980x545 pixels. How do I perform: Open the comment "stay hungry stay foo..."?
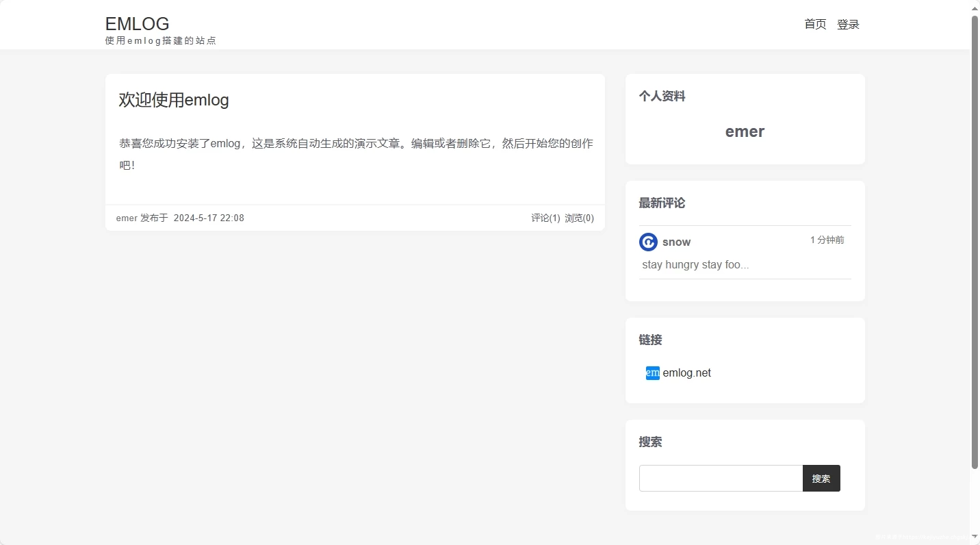pyautogui.click(x=695, y=265)
